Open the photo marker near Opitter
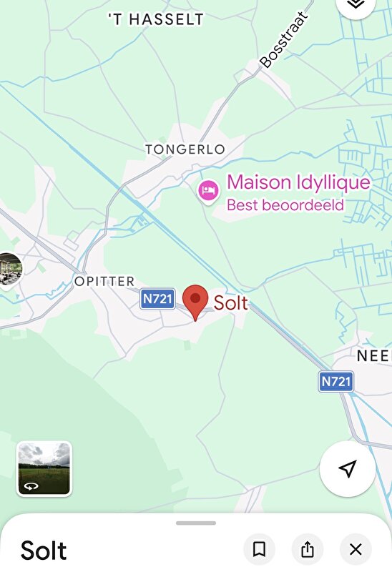This screenshot has height=572, width=392. 10,270
